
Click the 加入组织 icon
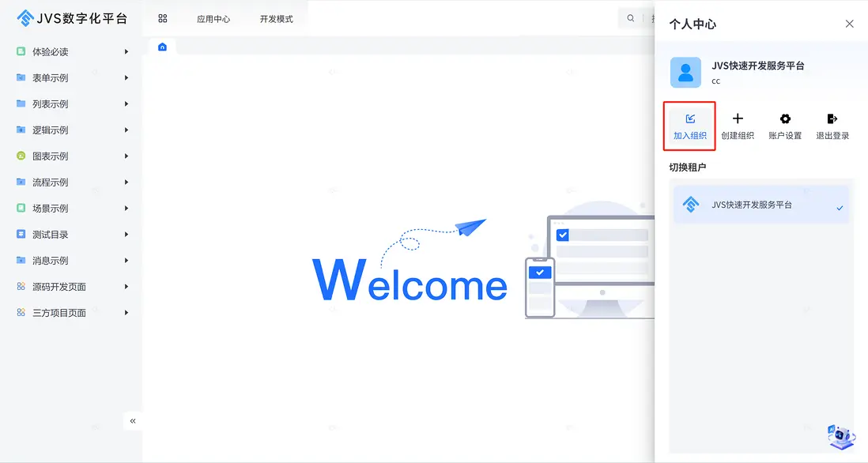coord(690,119)
